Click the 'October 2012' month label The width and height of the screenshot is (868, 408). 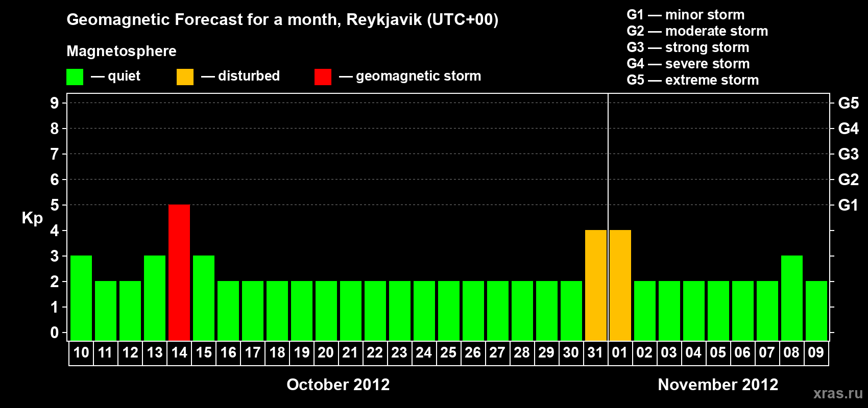click(338, 384)
